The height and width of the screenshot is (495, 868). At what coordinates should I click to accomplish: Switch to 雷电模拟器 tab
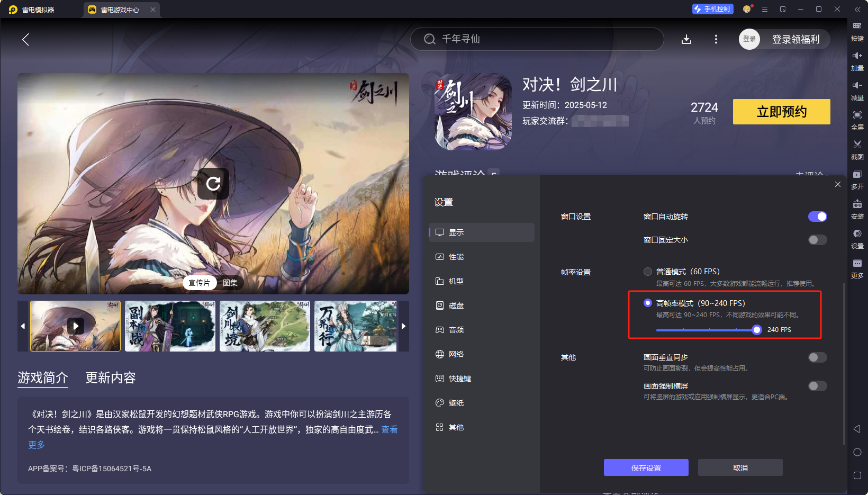point(38,10)
